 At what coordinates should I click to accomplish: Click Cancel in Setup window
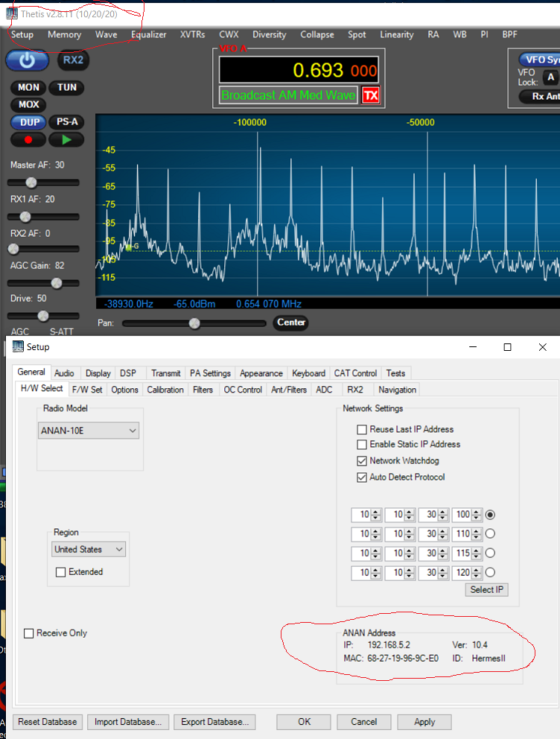[363, 722]
